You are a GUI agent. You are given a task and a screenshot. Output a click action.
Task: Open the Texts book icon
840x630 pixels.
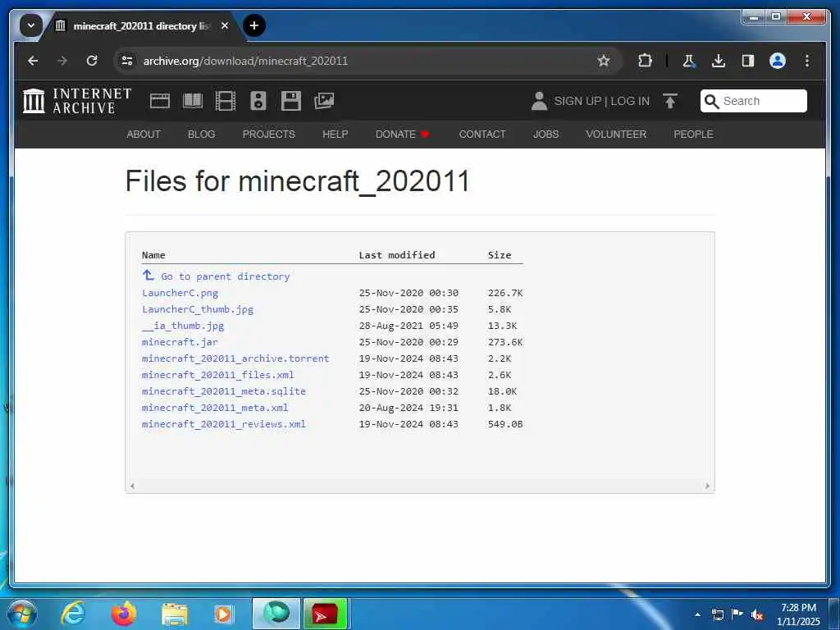pos(193,101)
